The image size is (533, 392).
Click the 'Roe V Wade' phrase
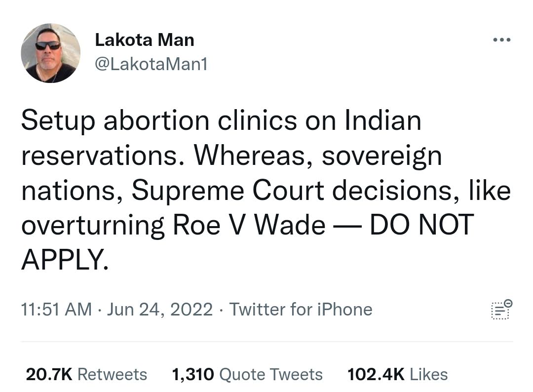(x=249, y=225)
